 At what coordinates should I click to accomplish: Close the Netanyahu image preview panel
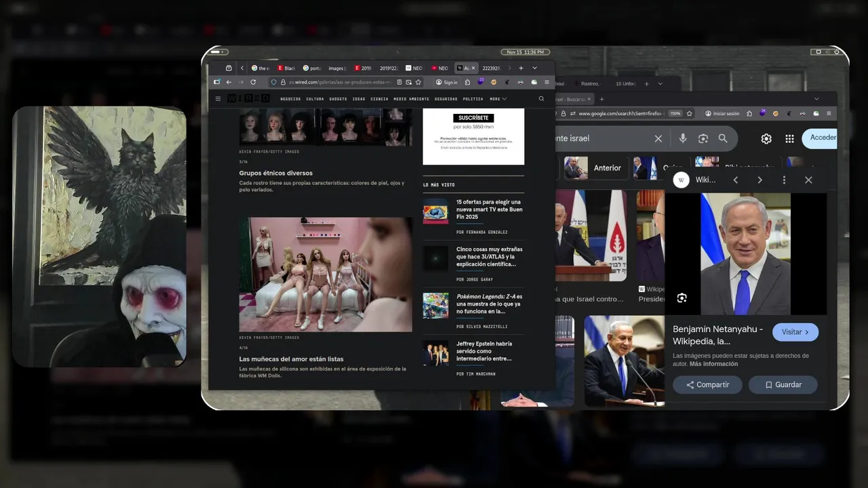(x=808, y=180)
